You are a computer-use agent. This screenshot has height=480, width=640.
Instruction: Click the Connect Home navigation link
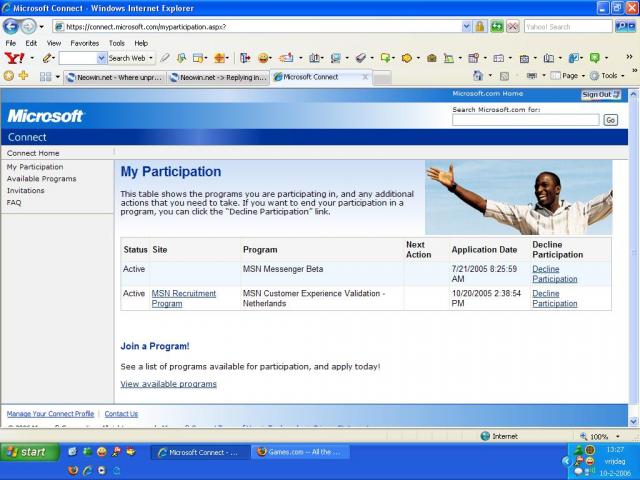tap(33, 153)
